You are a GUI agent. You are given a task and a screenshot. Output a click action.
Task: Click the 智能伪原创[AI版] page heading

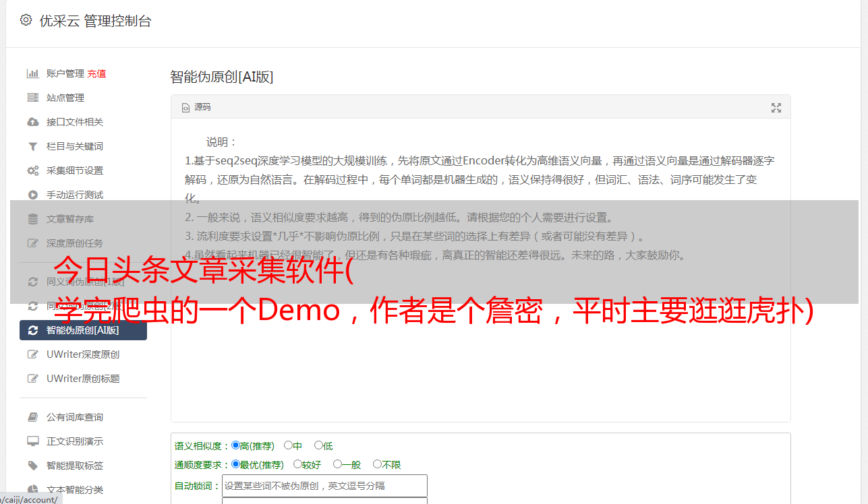tap(222, 77)
